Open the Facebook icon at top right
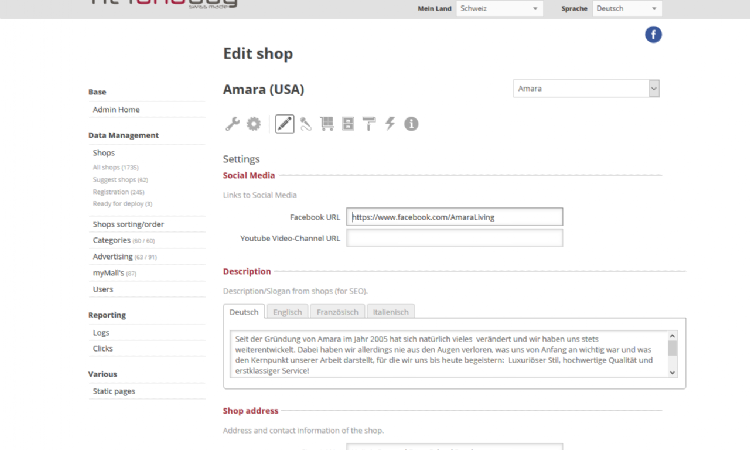This screenshot has width=750, height=450. [x=653, y=35]
